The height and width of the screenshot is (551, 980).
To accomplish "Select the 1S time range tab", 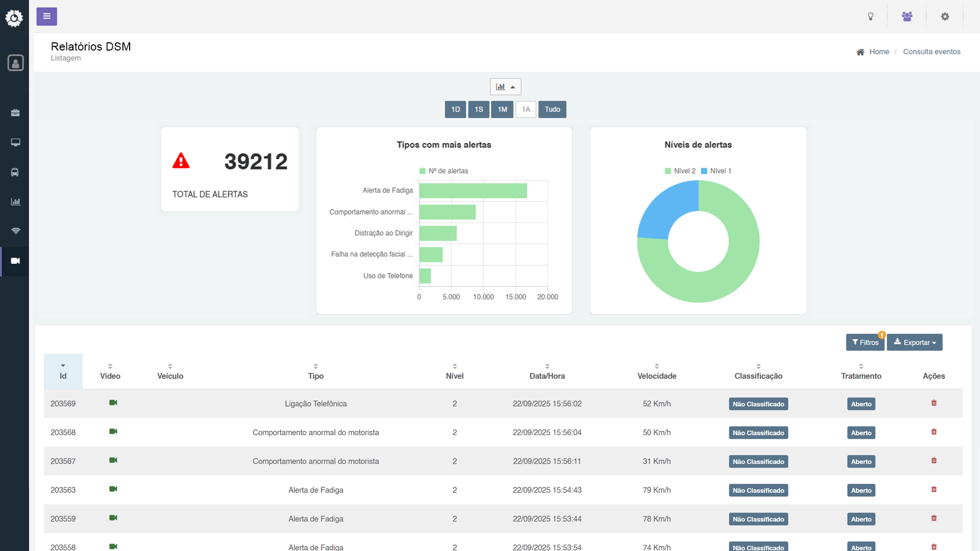I will coord(478,109).
